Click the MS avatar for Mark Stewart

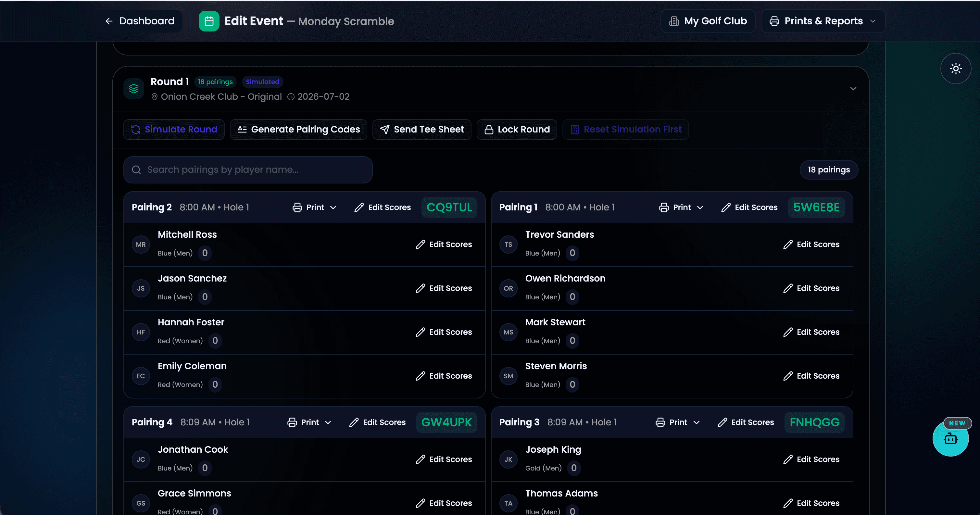508,332
